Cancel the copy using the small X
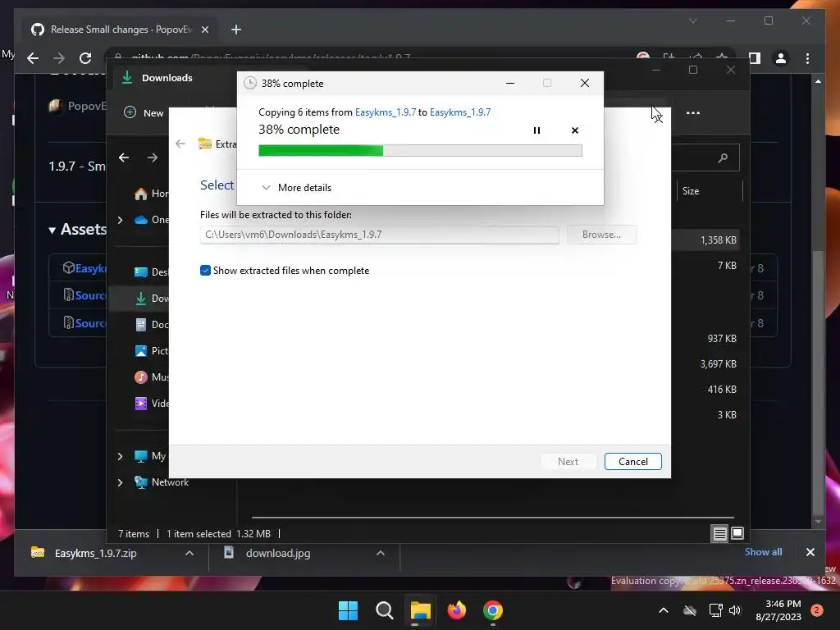The width and height of the screenshot is (840, 630). tap(575, 130)
